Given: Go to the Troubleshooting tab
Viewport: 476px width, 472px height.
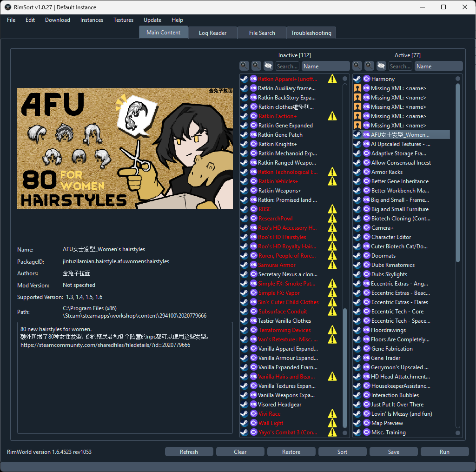Looking at the screenshot, I should pyautogui.click(x=311, y=33).
